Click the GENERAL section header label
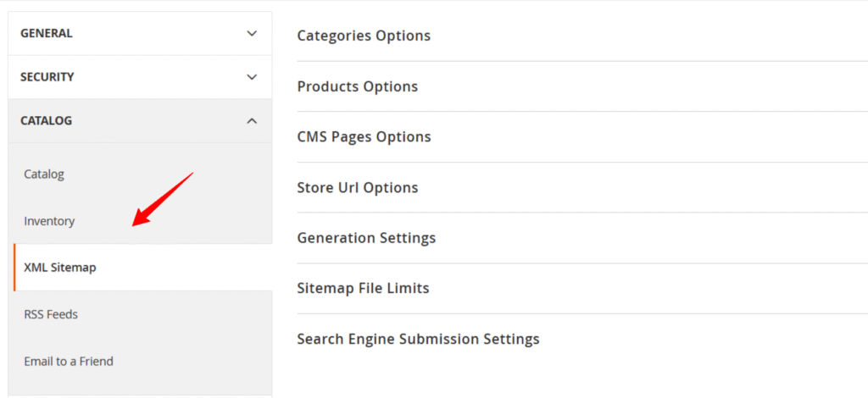This screenshot has width=868, height=398. 47,34
